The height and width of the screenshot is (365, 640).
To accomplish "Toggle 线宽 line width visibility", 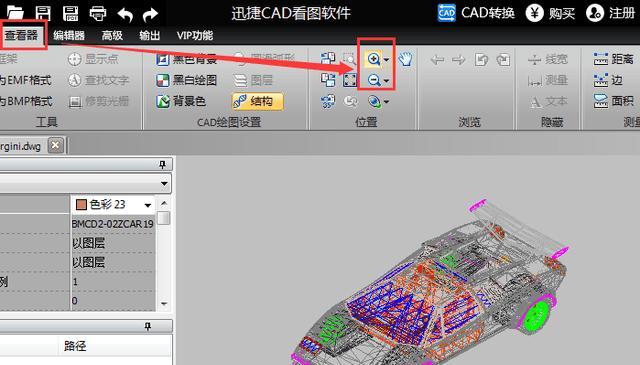I will [x=547, y=60].
